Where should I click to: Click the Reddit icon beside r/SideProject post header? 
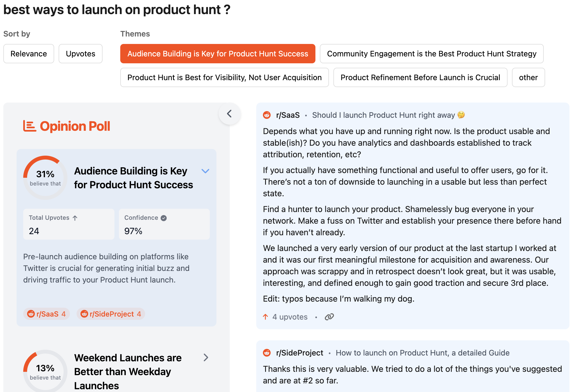(267, 353)
